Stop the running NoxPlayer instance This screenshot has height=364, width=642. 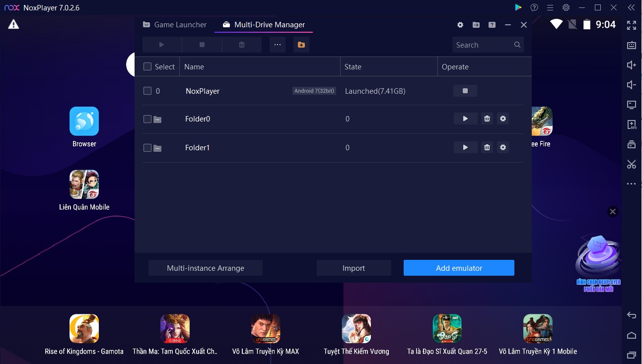465,91
